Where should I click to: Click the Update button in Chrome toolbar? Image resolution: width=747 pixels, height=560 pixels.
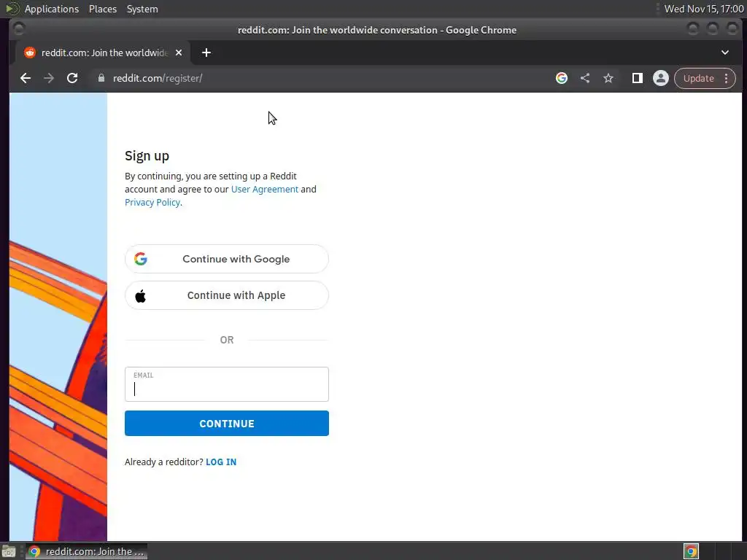(x=698, y=78)
